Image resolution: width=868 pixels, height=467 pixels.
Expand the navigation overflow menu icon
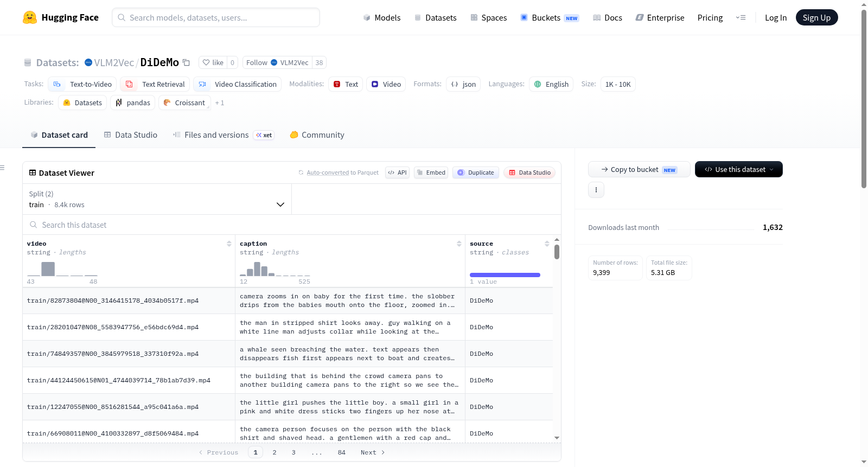pos(741,17)
